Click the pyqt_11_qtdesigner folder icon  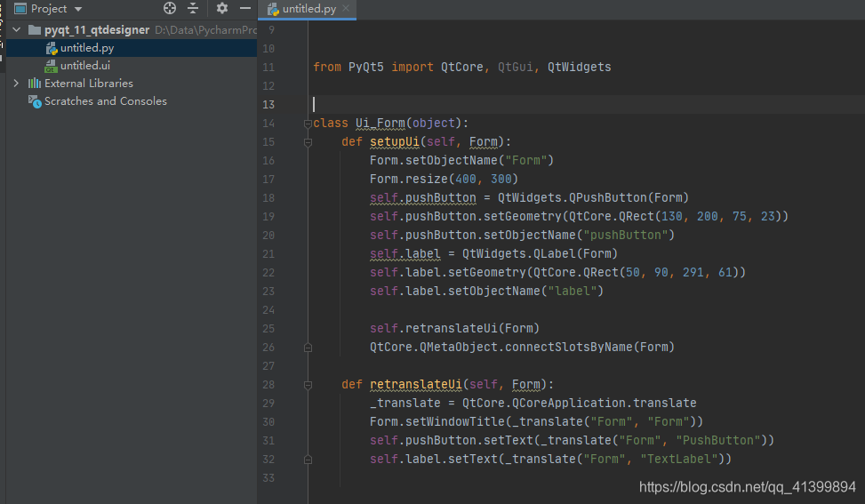[x=34, y=29]
